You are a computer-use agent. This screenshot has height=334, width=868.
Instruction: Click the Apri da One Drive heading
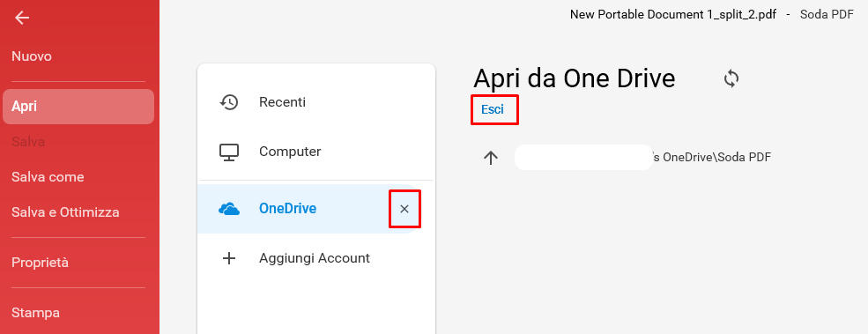tap(574, 78)
